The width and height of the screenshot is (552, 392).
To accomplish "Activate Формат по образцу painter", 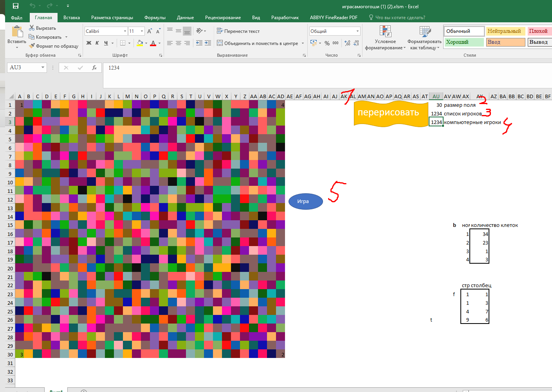I will pos(54,46).
